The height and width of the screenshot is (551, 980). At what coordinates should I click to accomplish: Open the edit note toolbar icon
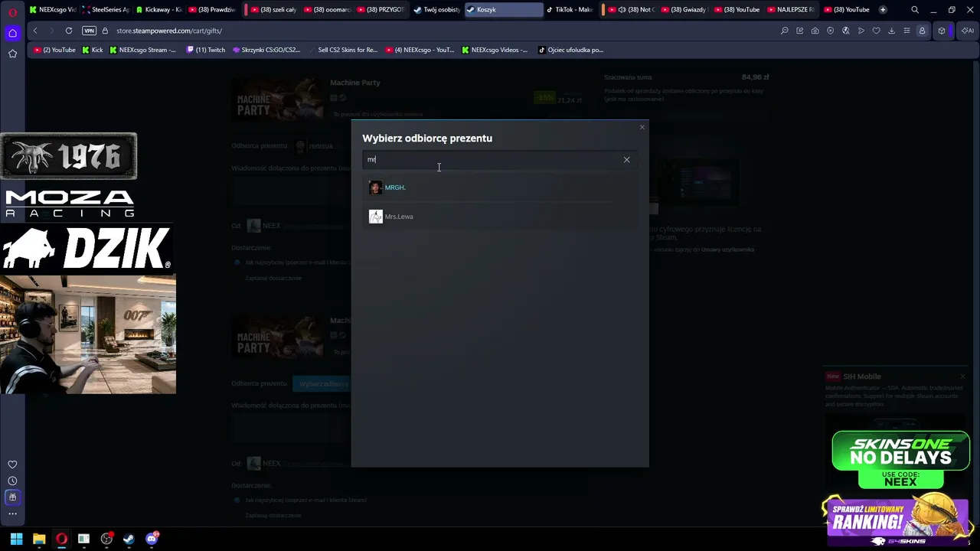point(799,31)
